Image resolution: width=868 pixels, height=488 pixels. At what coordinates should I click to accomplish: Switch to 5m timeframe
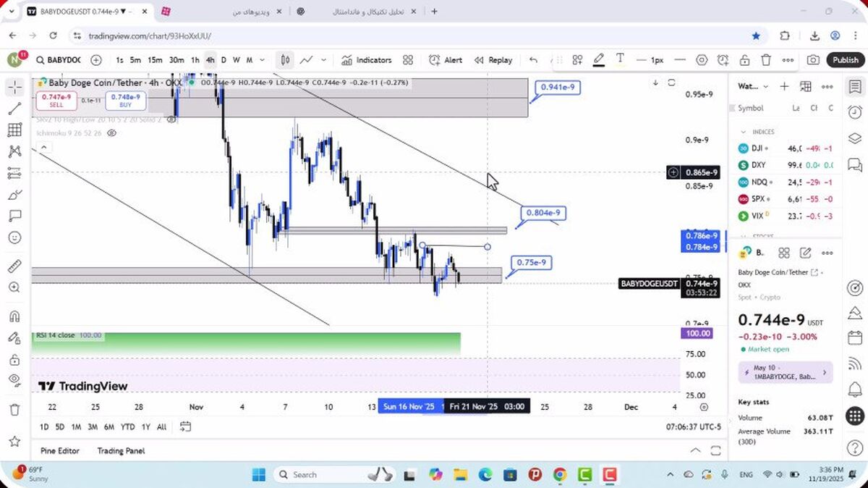tap(135, 60)
